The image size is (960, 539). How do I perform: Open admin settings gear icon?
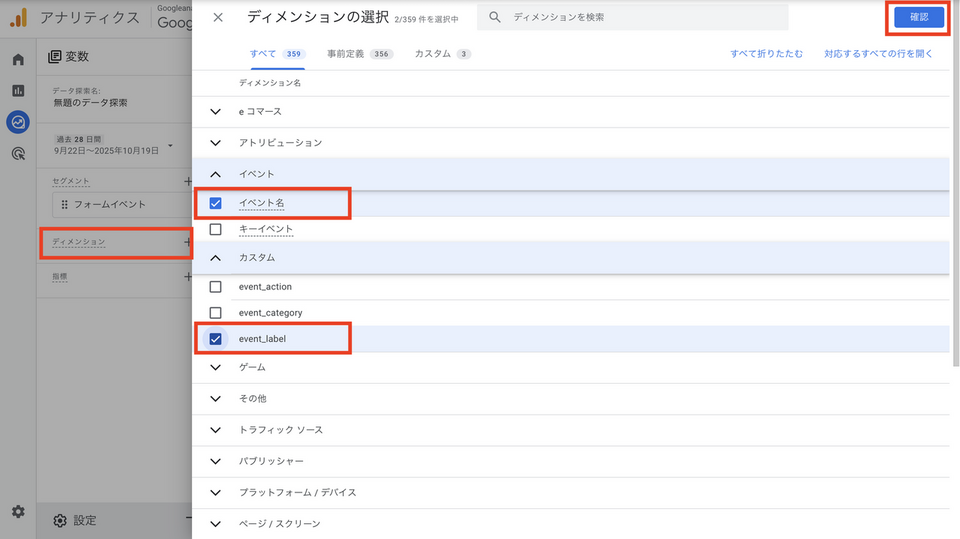point(18,511)
